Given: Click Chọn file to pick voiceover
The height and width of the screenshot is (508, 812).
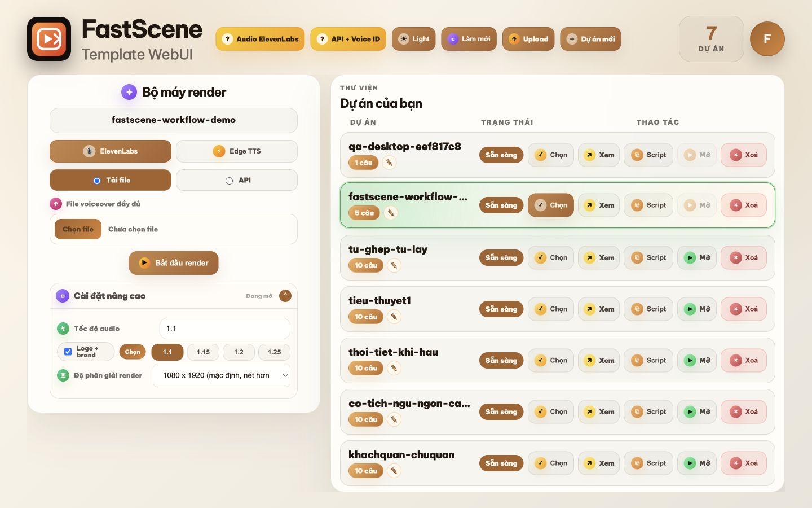Looking at the screenshot, I should [78, 229].
